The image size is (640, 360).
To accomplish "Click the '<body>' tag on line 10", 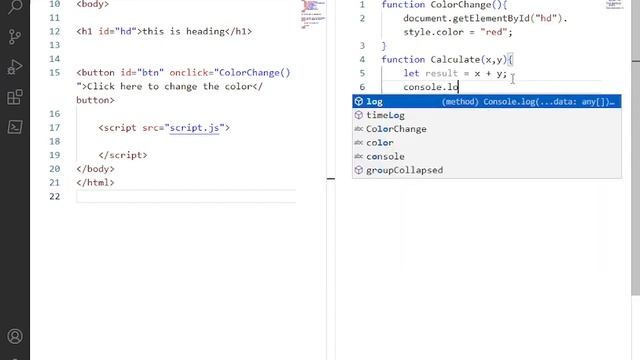I will [x=93, y=4].
